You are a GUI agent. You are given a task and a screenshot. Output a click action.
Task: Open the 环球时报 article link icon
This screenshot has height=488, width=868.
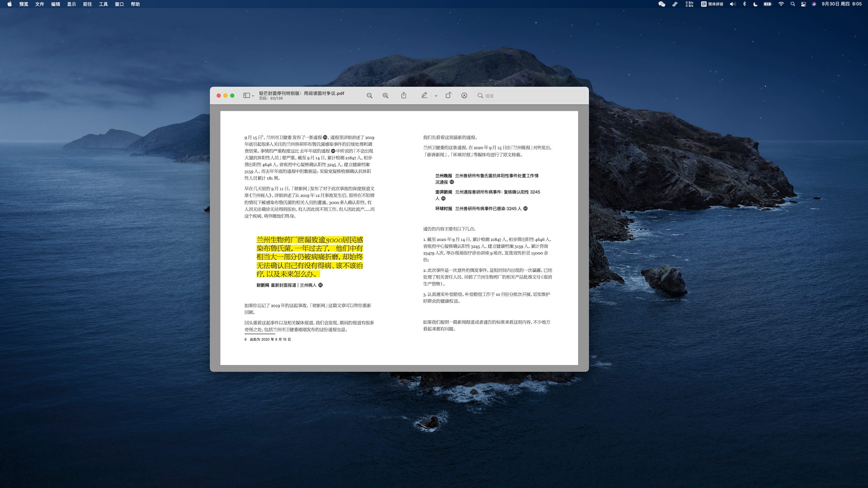pos(525,208)
